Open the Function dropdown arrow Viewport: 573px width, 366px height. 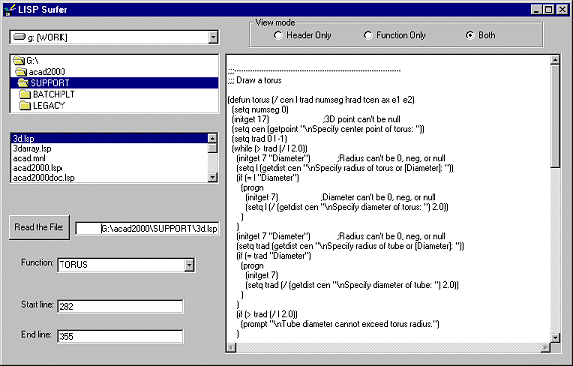189,265
